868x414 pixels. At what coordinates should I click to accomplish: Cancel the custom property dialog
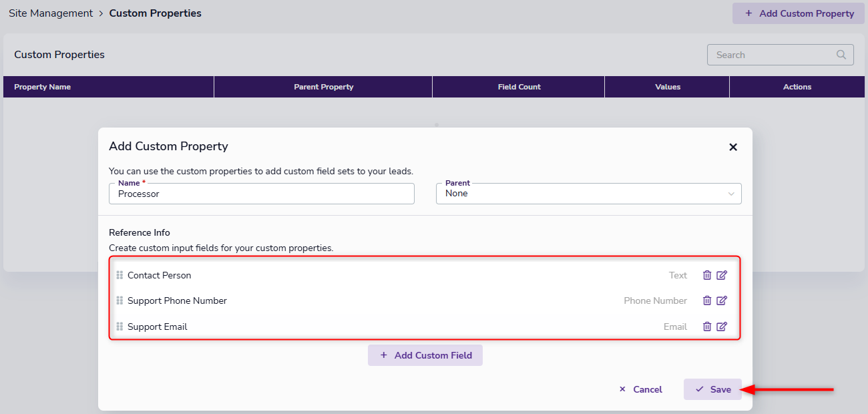pyautogui.click(x=640, y=389)
